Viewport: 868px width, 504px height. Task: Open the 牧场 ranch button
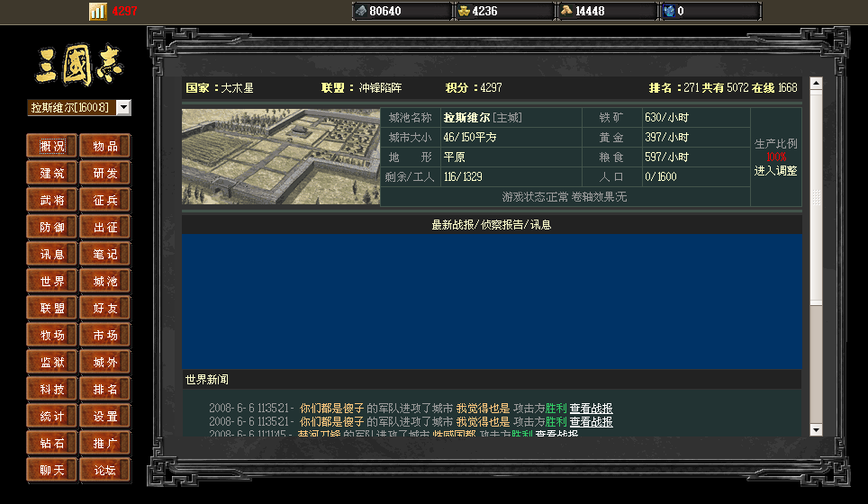(x=51, y=336)
